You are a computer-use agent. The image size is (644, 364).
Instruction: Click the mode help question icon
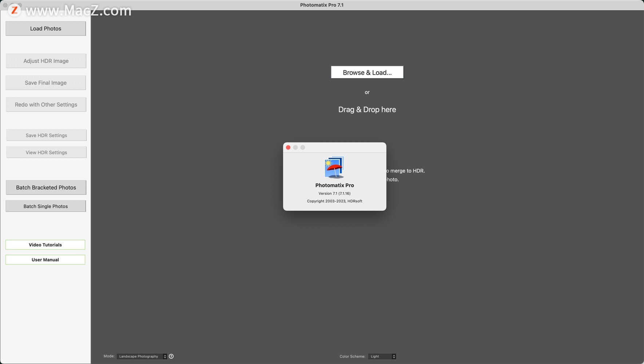tap(171, 356)
